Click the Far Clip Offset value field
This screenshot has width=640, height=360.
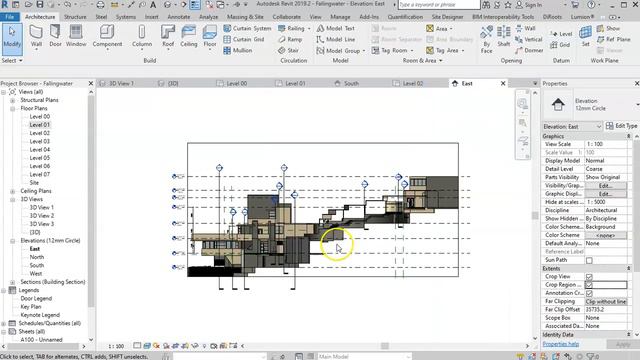pos(606,309)
